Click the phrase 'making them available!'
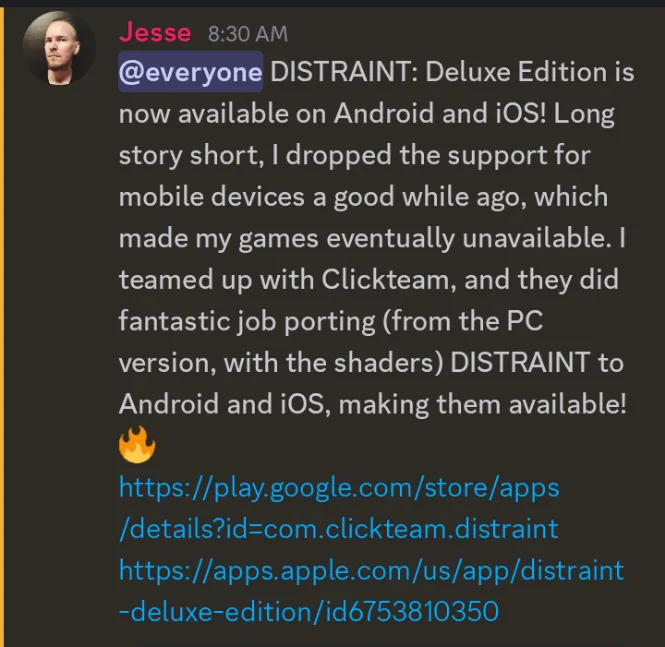 coord(482,404)
